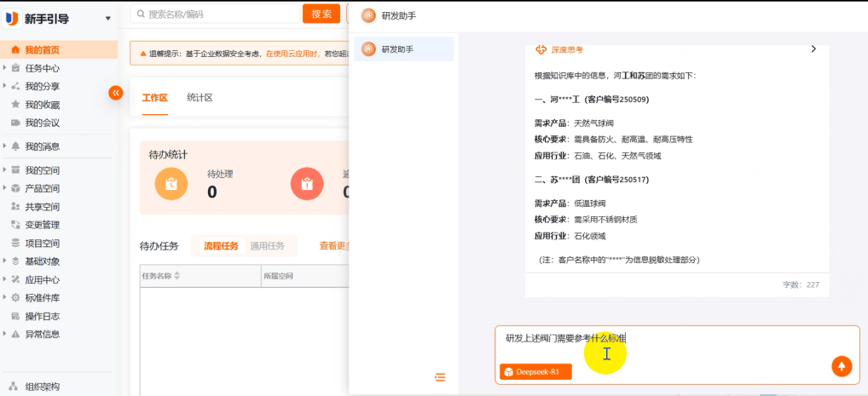Click the orange 待处理 clock icon
The image size is (868, 396).
pos(171,184)
